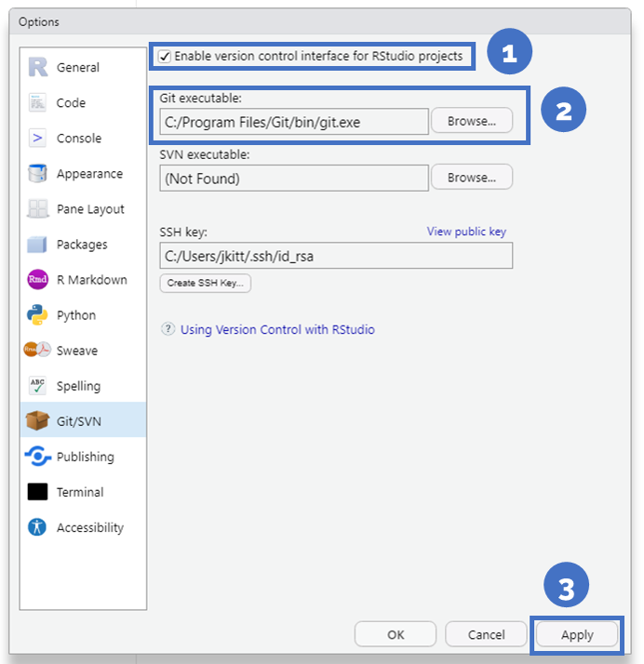
Task: Browse for the SVN executable
Action: 472,178
